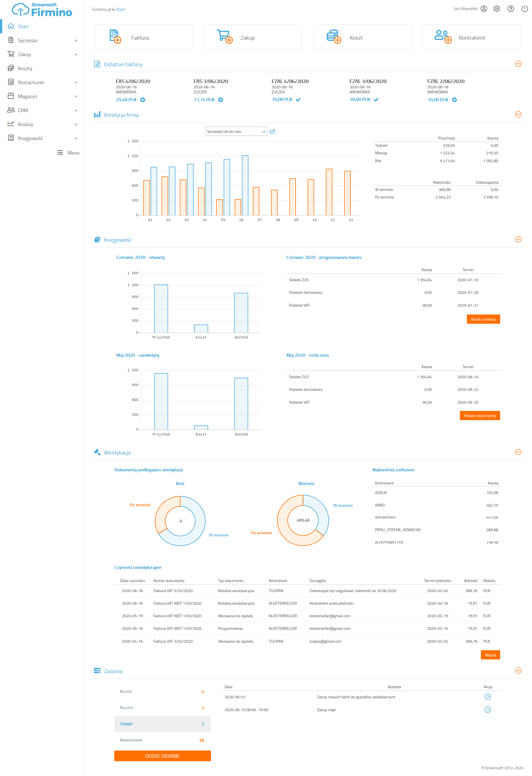
Task: Click plus icon for FZAL 2/06/2020
Action: 454,100
